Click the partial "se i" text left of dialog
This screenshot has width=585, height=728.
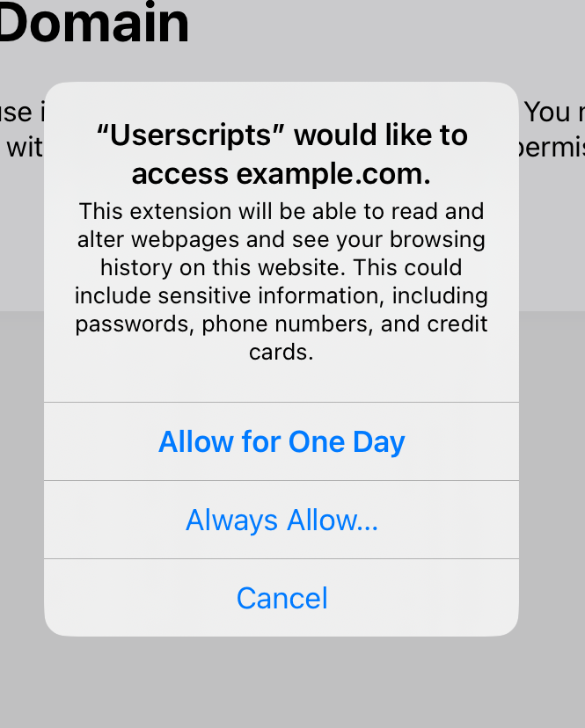click(x=22, y=112)
